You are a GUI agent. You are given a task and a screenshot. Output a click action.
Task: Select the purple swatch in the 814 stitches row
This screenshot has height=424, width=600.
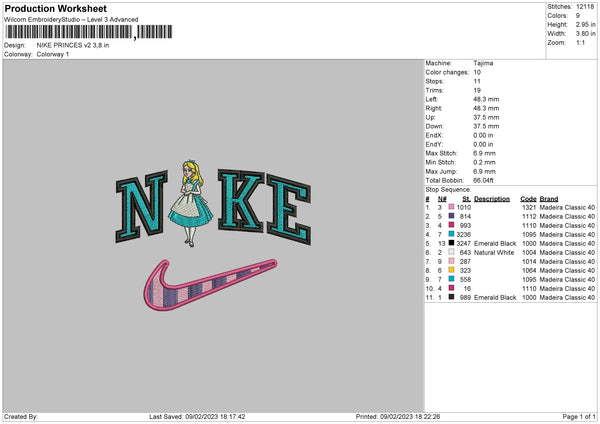tap(451, 216)
